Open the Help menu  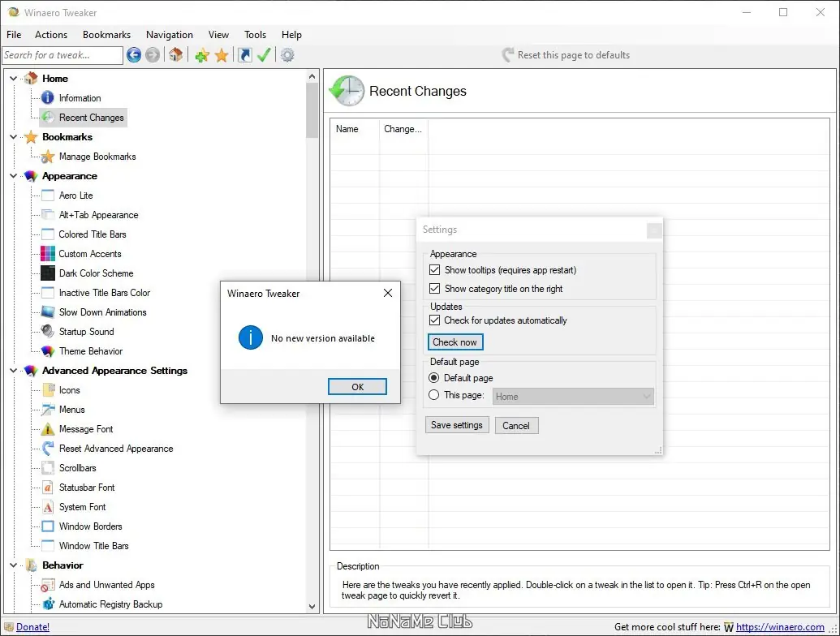pyautogui.click(x=291, y=34)
